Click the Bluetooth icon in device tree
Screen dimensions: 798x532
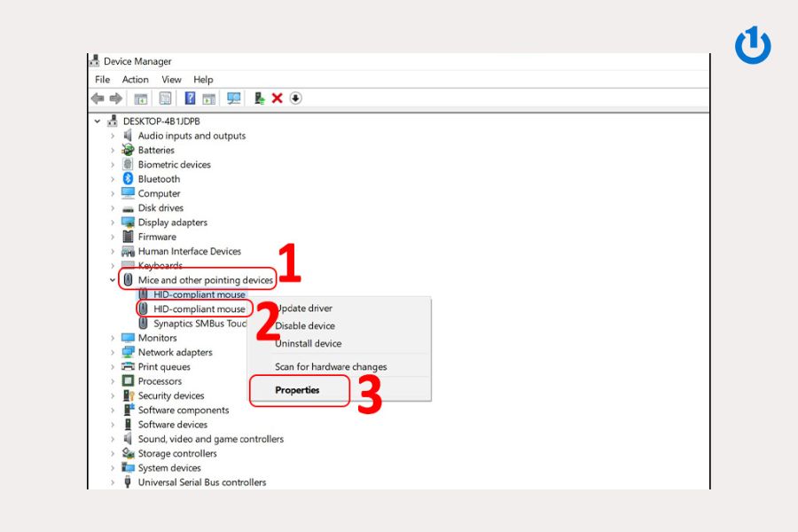point(128,179)
